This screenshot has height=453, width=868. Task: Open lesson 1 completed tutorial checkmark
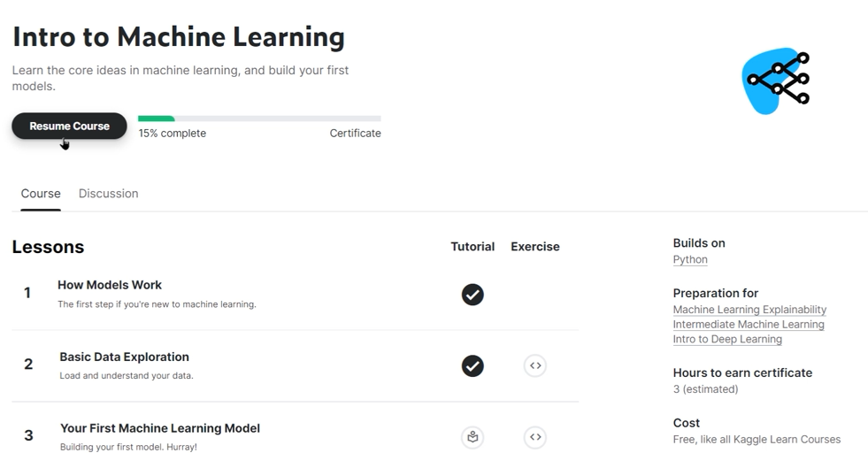tap(472, 295)
